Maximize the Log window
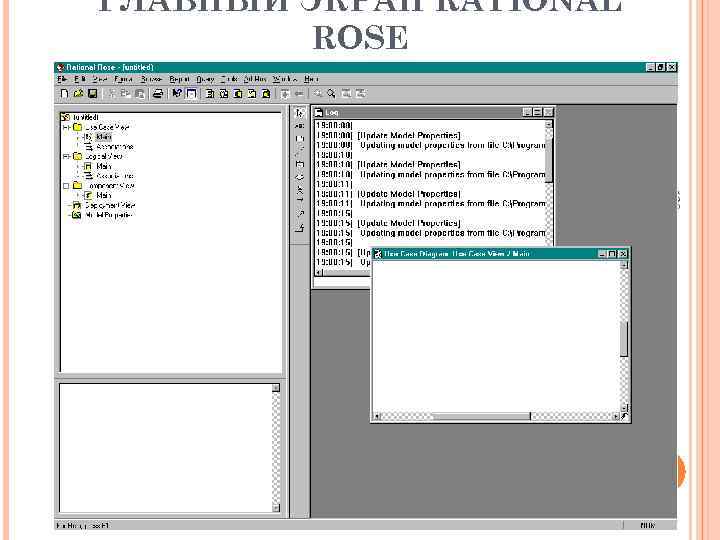 (x=538, y=112)
